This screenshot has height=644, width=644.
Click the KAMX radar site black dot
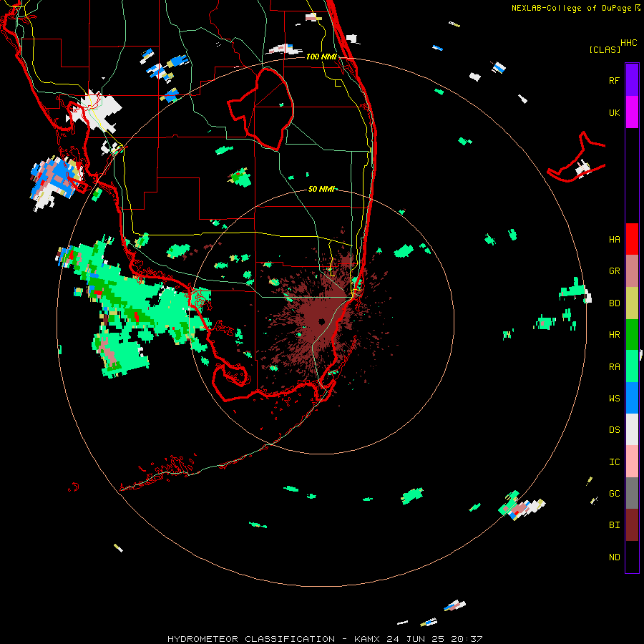(321, 321)
